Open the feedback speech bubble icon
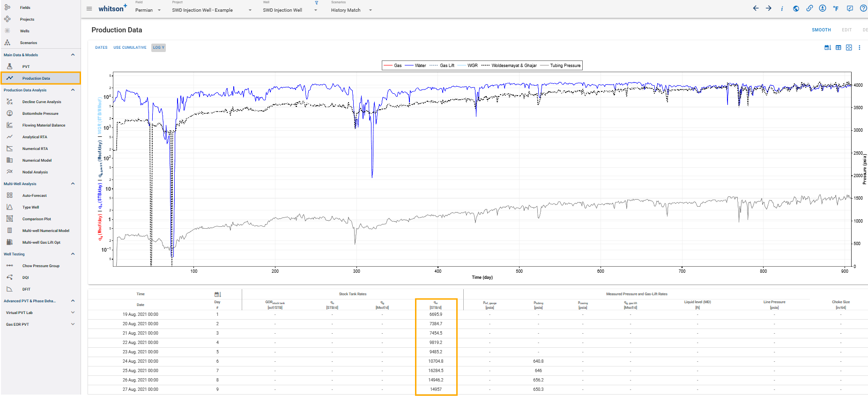 tap(850, 8)
